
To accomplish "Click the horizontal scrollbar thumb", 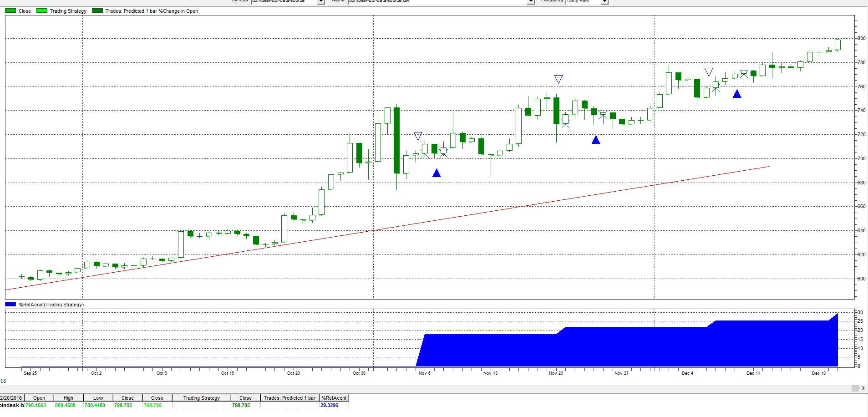I will [855, 388].
